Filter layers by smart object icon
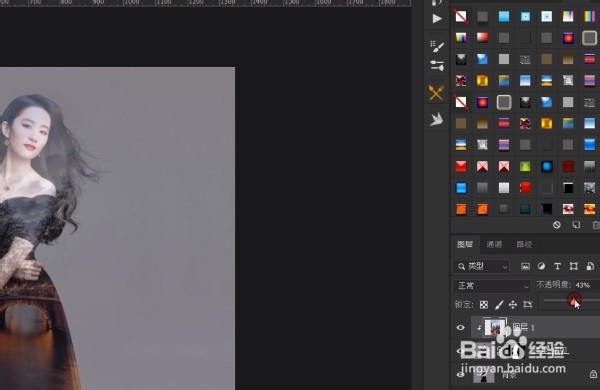The width and height of the screenshot is (600, 390). (590, 266)
